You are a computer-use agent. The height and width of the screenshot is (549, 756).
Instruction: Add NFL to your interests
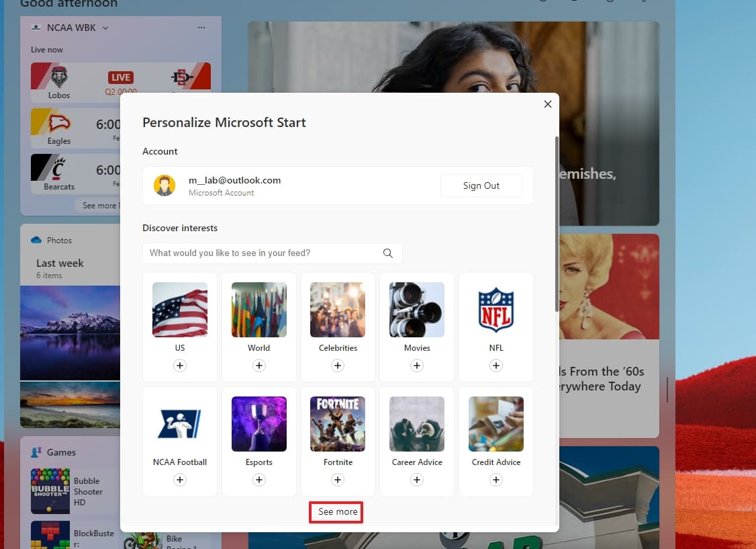[x=495, y=366]
